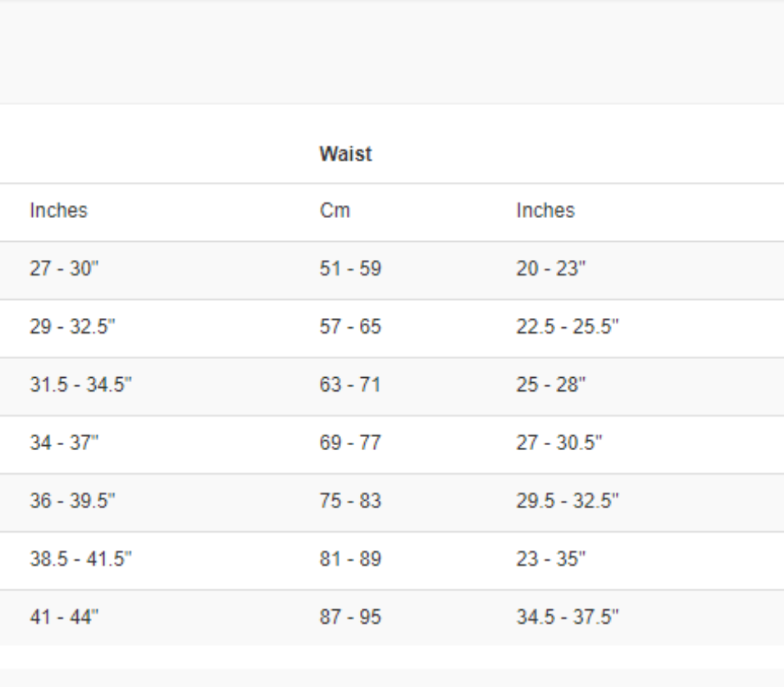784x687 pixels.
Task: Click the Cm column header
Action: (335, 211)
